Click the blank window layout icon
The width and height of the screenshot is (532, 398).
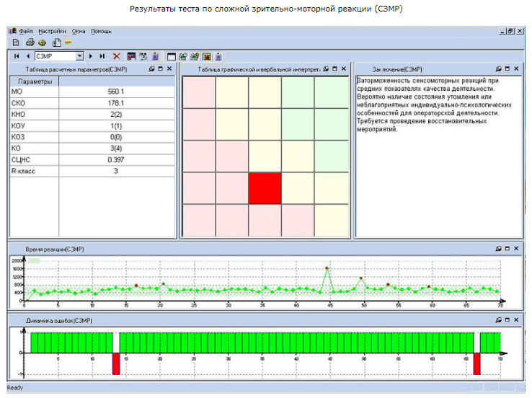point(172,57)
